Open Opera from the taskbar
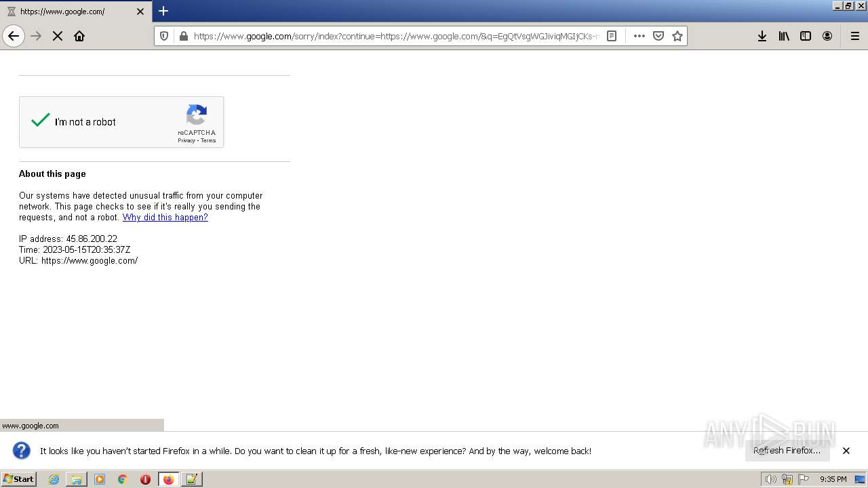868x488 pixels. 145,479
